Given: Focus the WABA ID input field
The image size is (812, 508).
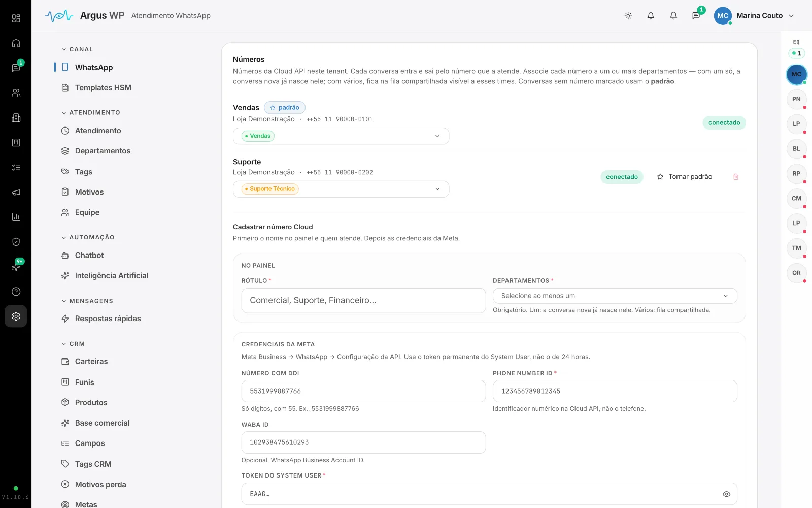Looking at the screenshot, I should (363, 442).
